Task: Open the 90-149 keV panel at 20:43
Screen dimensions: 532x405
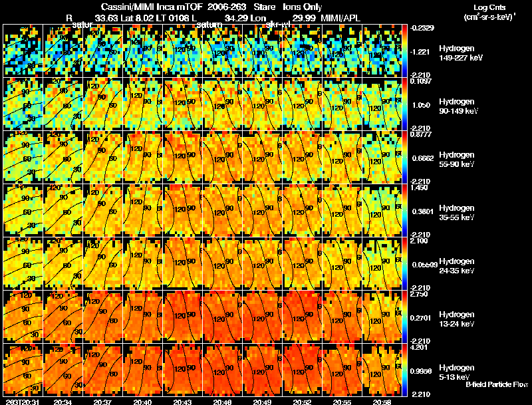Action: pyautogui.click(x=182, y=104)
